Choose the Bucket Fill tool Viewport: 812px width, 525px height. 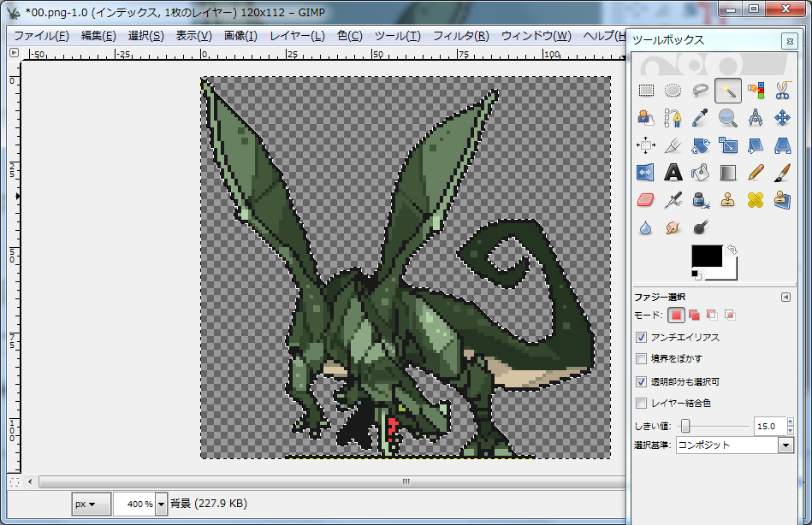[701, 172]
